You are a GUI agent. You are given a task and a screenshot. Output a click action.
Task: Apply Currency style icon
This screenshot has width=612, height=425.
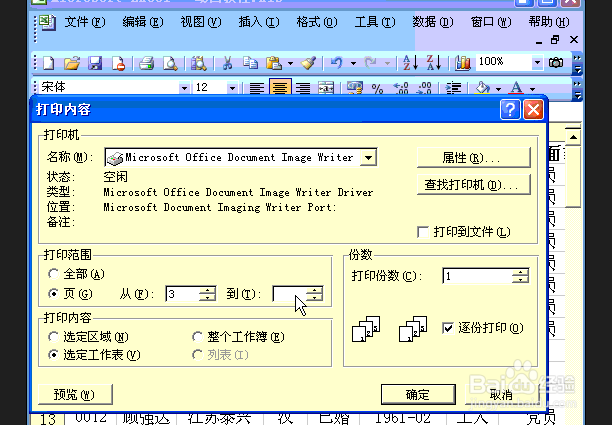(x=354, y=88)
